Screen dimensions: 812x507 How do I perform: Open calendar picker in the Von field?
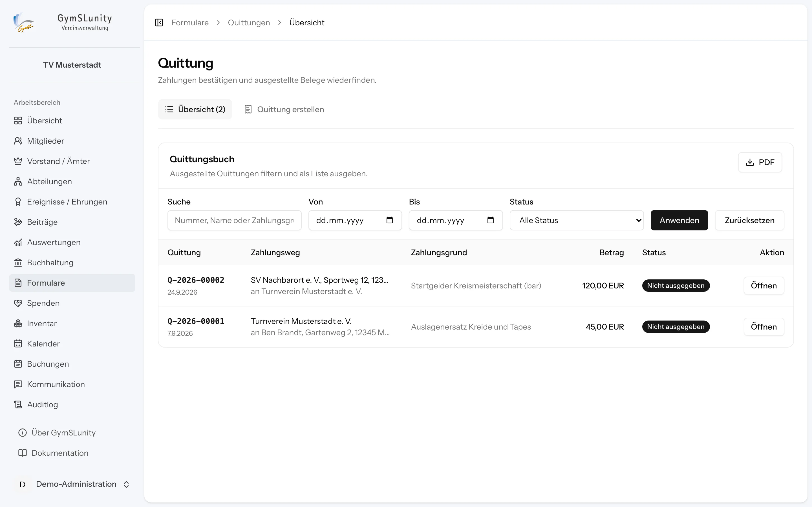(390, 220)
